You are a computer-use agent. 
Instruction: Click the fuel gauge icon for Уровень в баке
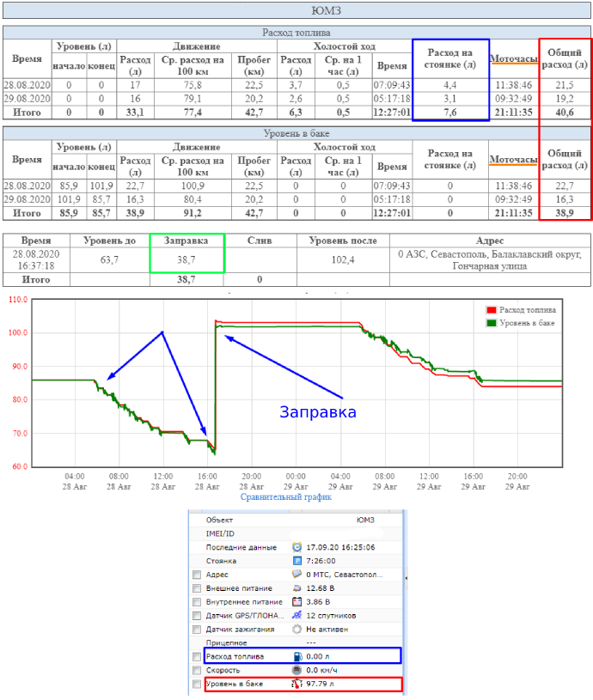coord(296,685)
